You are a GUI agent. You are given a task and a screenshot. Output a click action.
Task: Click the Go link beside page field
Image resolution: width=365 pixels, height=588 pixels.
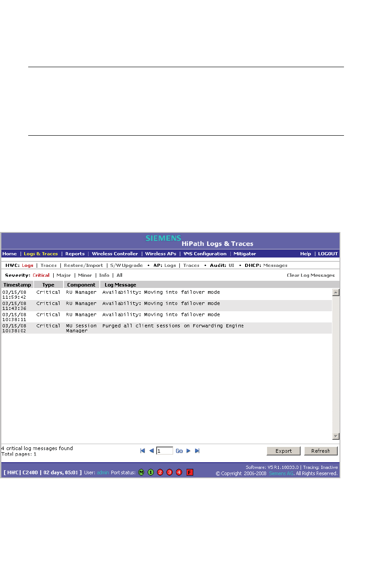click(179, 451)
